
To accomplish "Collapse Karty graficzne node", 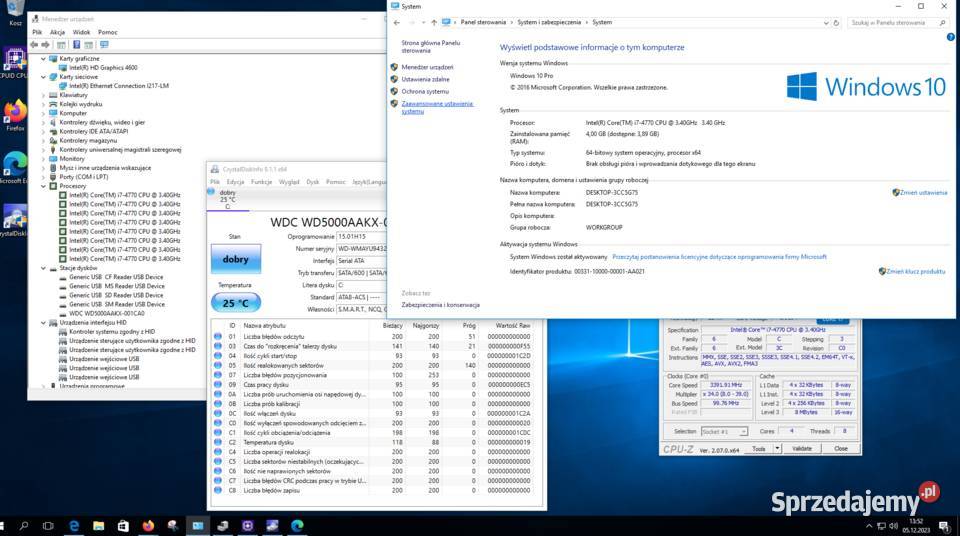I will pyautogui.click(x=43, y=59).
